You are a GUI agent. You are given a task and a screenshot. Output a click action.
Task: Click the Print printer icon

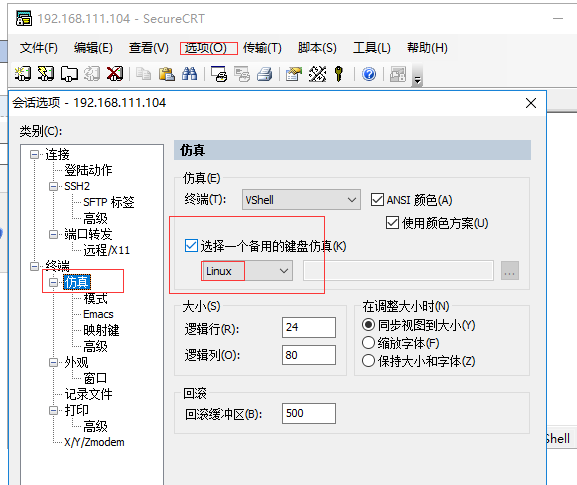(265, 74)
